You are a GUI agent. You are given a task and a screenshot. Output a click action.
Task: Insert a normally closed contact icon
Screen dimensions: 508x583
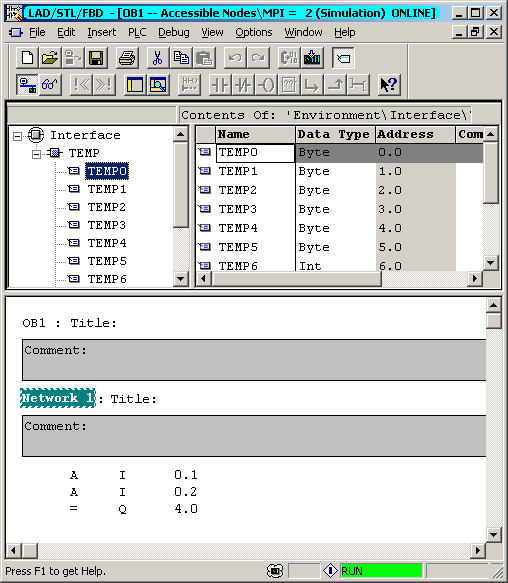243,85
